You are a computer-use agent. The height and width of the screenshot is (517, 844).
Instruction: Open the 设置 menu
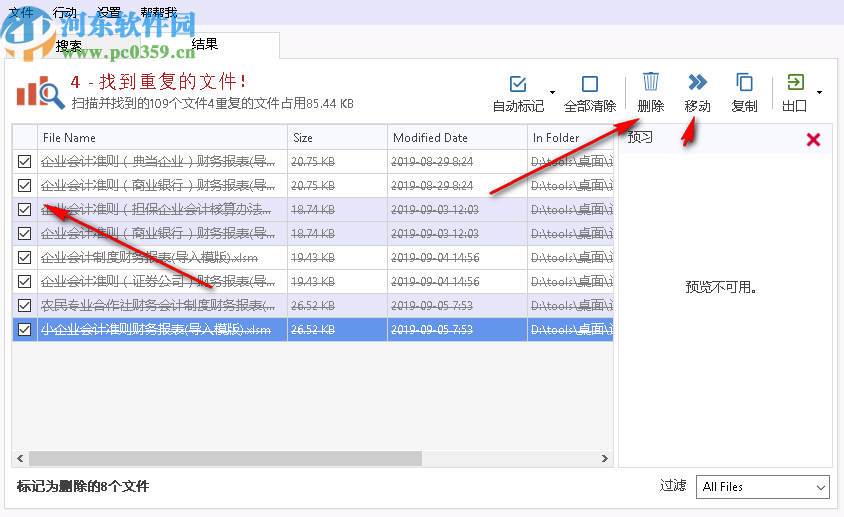[109, 12]
